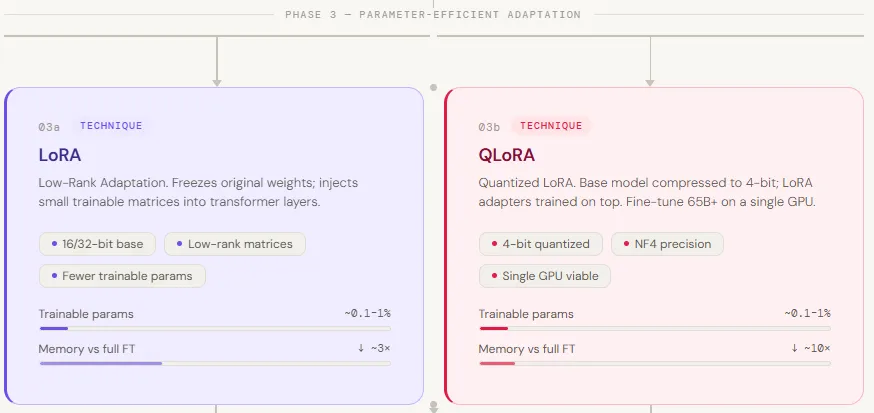Viewport: 874px width, 413px height.
Task: Click the Low-rank matrices tag
Action: [235, 244]
